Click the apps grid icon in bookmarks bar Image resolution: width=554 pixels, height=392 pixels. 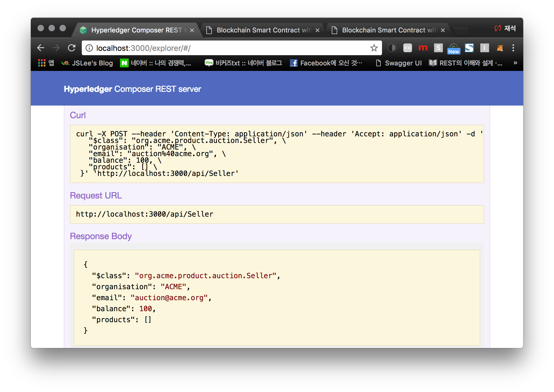42,63
